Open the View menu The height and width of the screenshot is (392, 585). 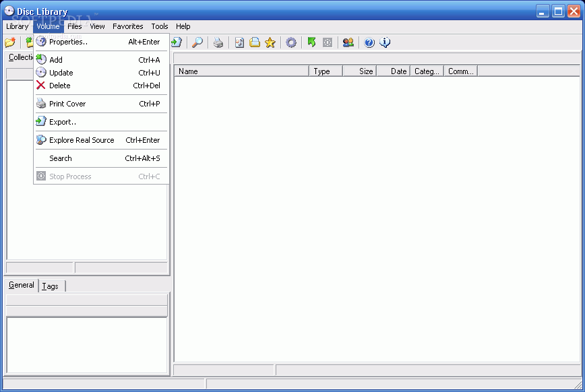coord(97,26)
